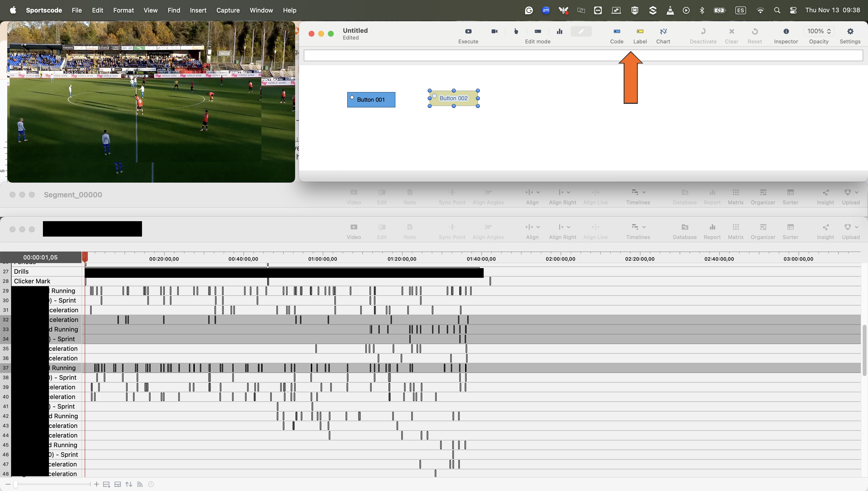
Task: Click Video icon in Segment_00000 window
Action: tap(354, 192)
